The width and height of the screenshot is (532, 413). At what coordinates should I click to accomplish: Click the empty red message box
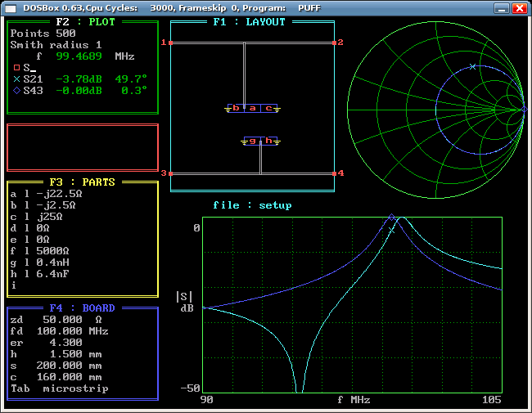click(83, 147)
